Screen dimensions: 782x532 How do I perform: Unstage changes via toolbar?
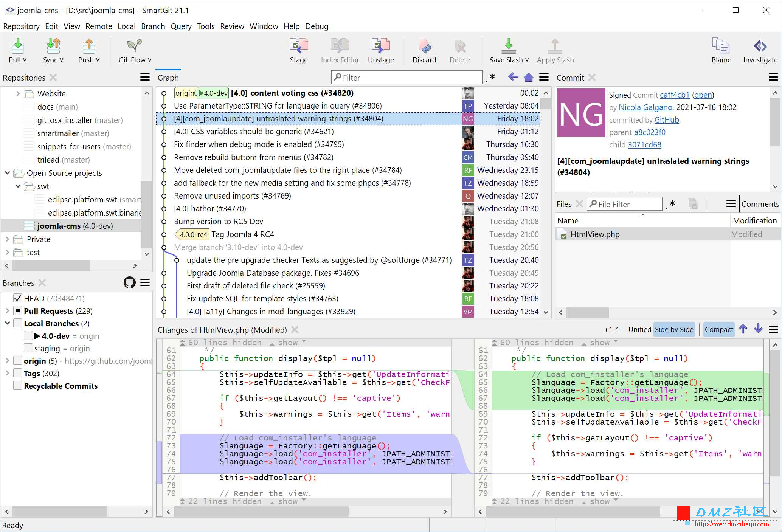(381, 50)
